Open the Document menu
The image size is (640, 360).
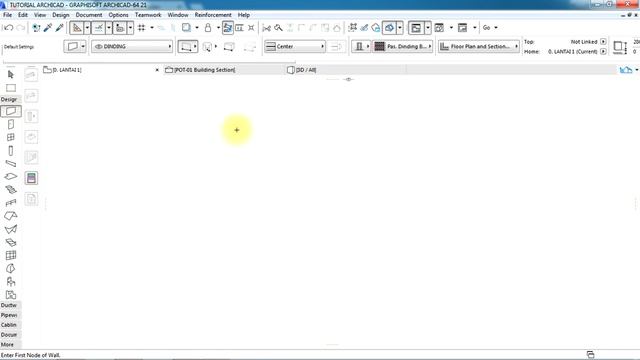point(89,15)
